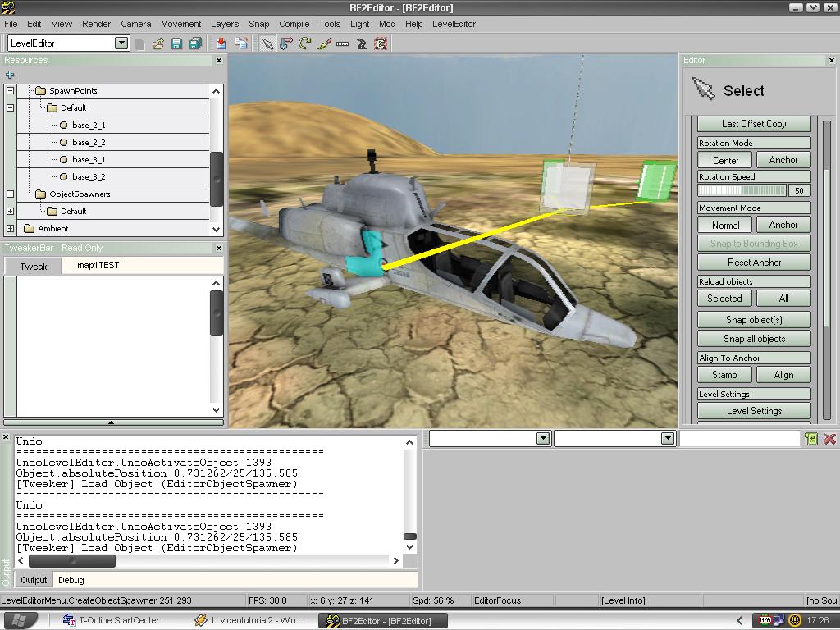
Task: Select the arrow pointer select tool
Action: coord(267,43)
